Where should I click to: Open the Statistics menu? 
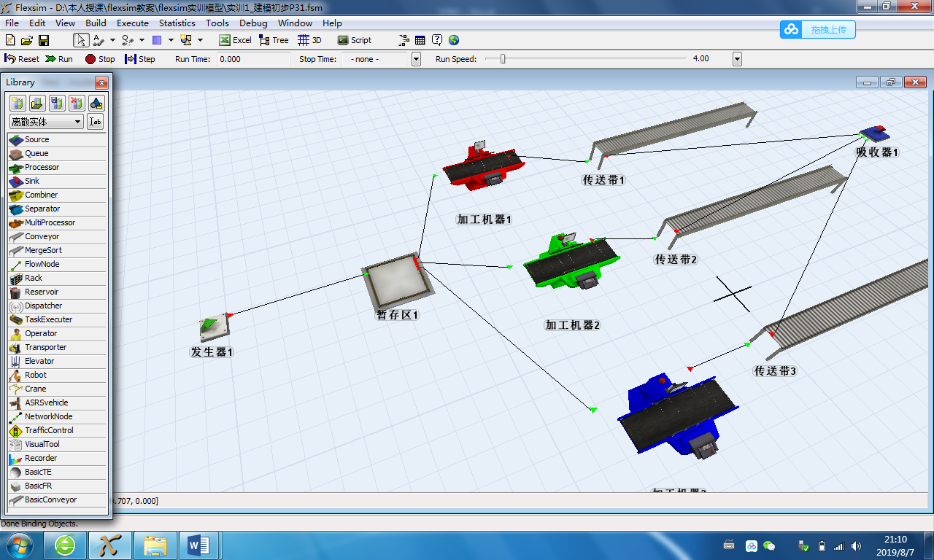(177, 23)
